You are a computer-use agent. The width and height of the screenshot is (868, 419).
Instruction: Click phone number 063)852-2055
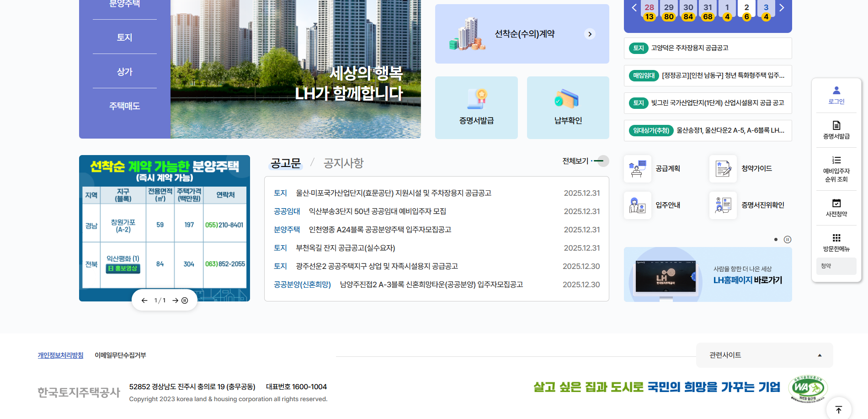(x=225, y=264)
